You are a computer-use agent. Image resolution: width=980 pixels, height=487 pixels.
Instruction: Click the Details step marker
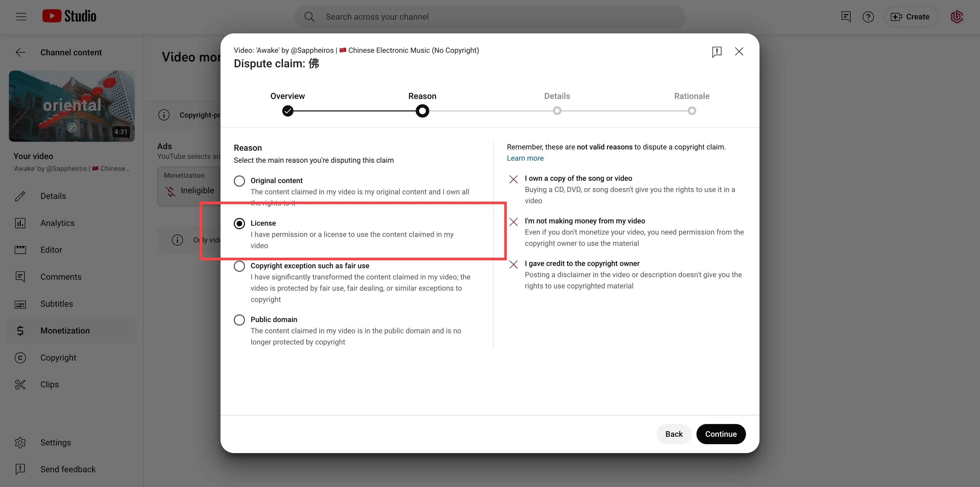pos(557,111)
